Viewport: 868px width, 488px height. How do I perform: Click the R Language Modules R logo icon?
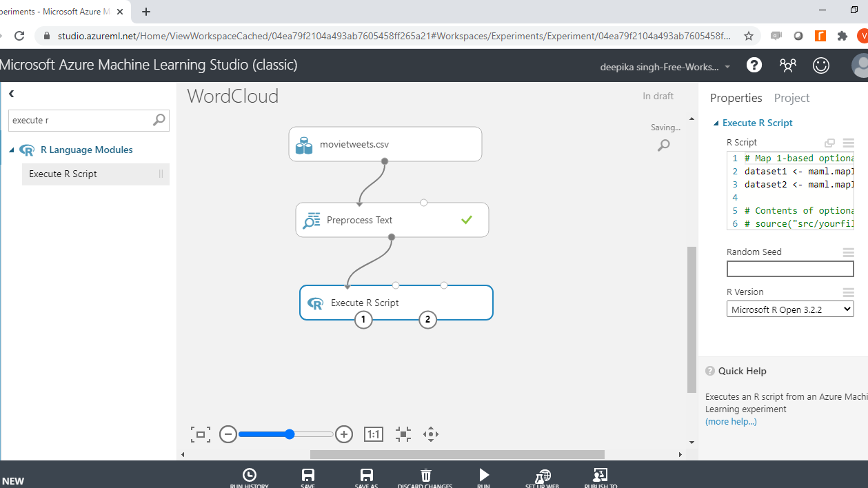[x=28, y=150]
